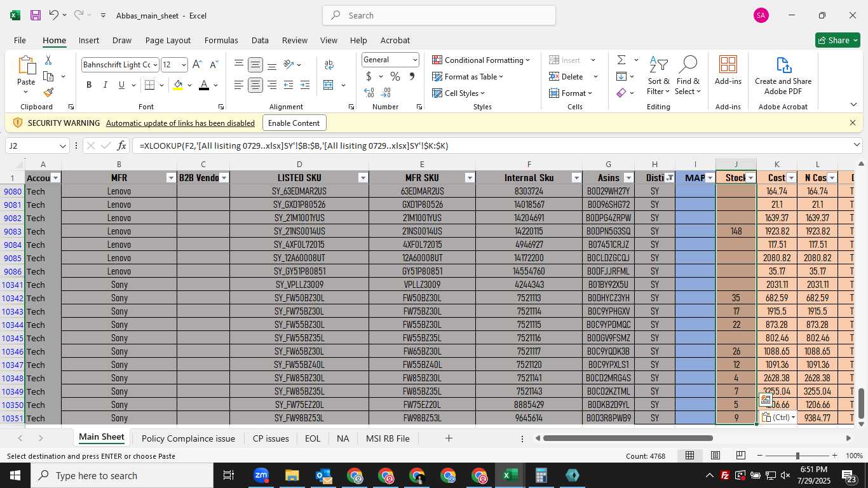
Task: Open File Explorer from the taskbar
Action: (292, 475)
